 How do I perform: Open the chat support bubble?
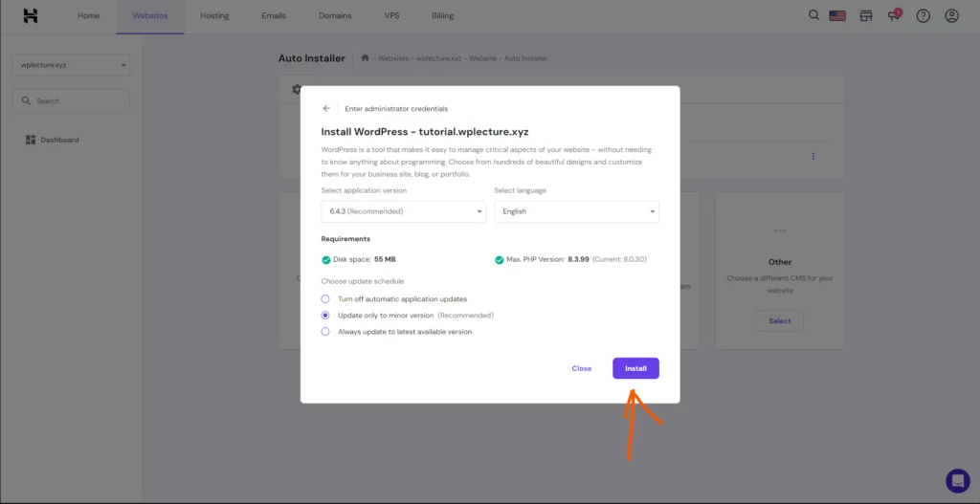point(957,481)
